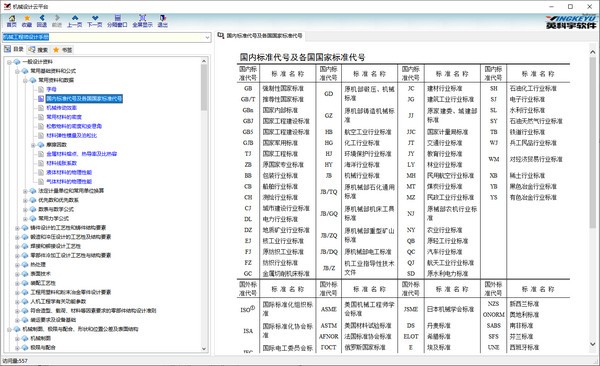Screen dimensions: 600x366
Task: Expand the 热处理 tree node
Action: click(x=17, y=265)
